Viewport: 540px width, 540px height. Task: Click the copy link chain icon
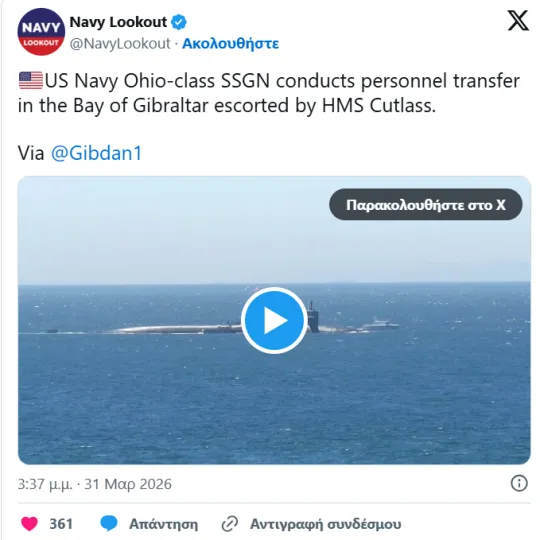(x=230, y=524)
